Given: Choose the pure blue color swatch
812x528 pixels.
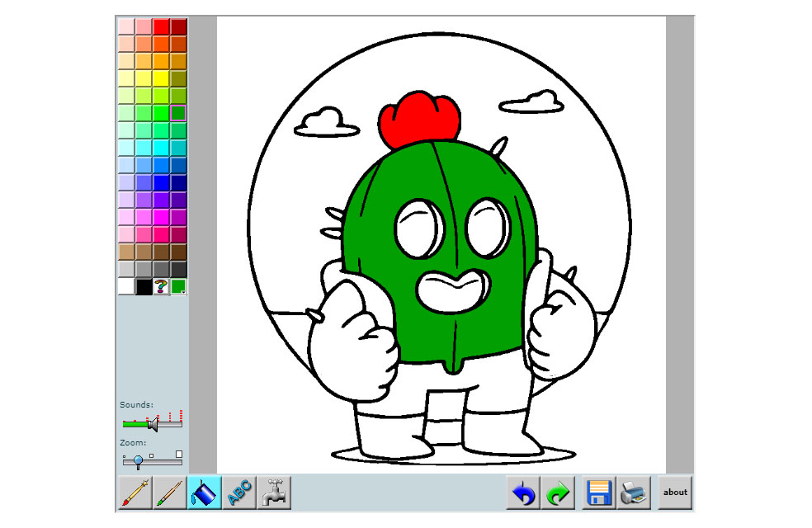Looking at the screenshot, I should point(161,182).
